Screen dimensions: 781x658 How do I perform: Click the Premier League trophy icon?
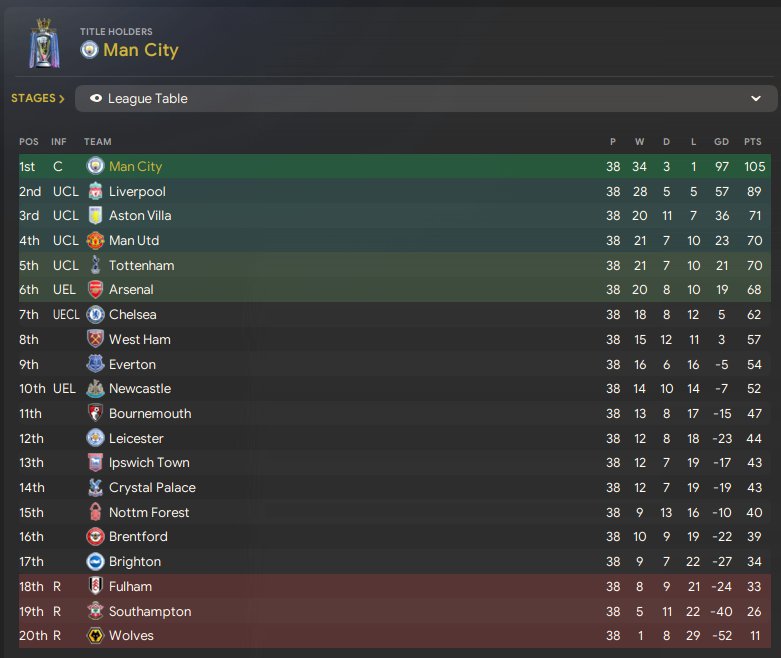click(x=44, y=43)
